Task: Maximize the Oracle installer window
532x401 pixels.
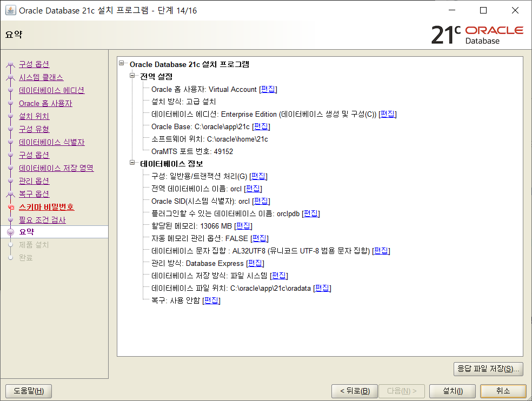Action: 483,10
